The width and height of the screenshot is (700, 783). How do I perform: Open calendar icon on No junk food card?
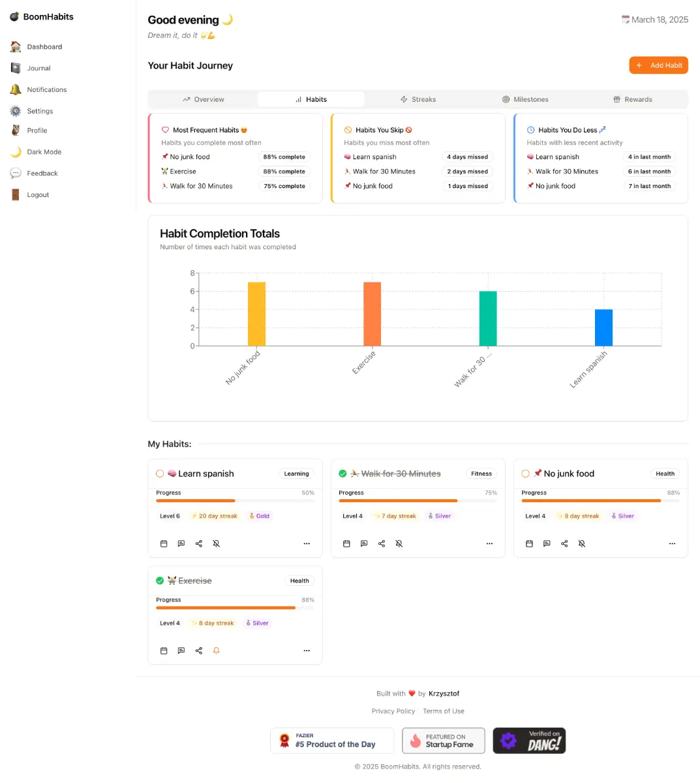(529, 544)
